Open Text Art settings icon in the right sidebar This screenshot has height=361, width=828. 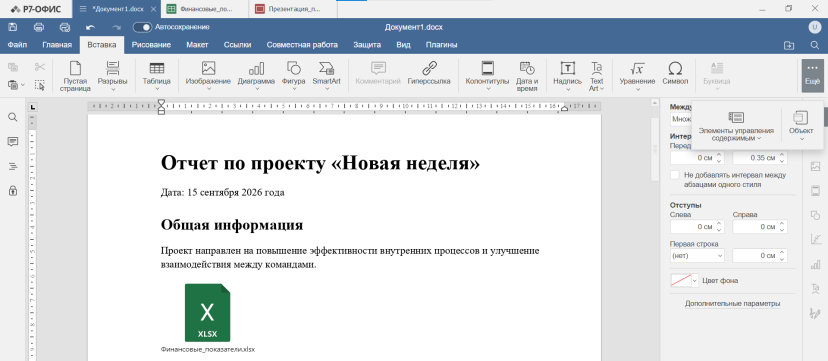pyautogui.click(x=815, y=289)
